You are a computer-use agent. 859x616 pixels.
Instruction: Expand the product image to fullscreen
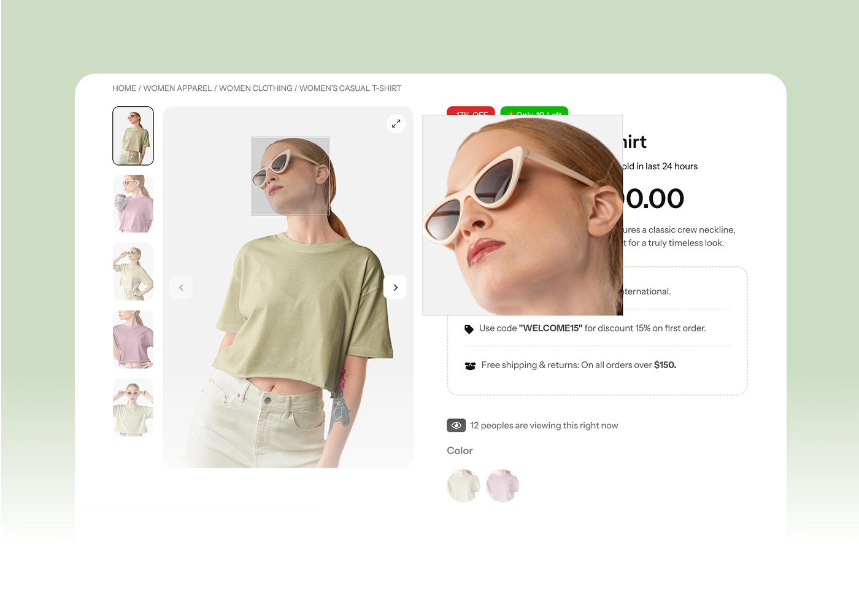(396, 123)
